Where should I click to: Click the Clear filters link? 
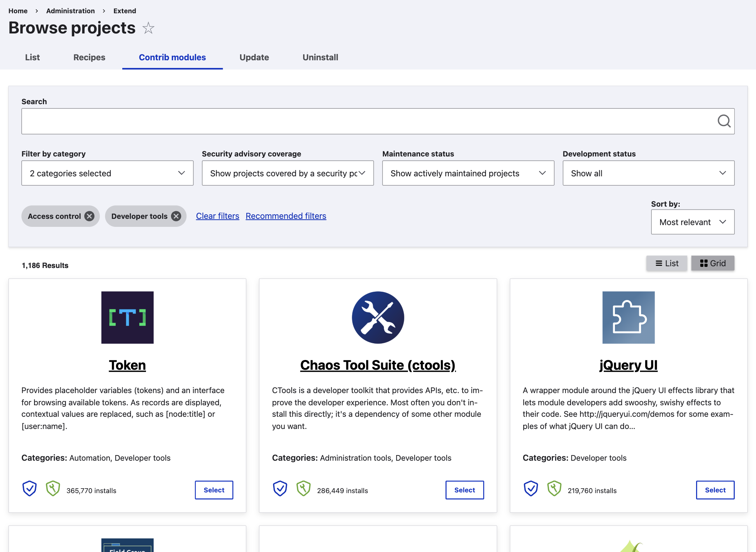[217, 216]
